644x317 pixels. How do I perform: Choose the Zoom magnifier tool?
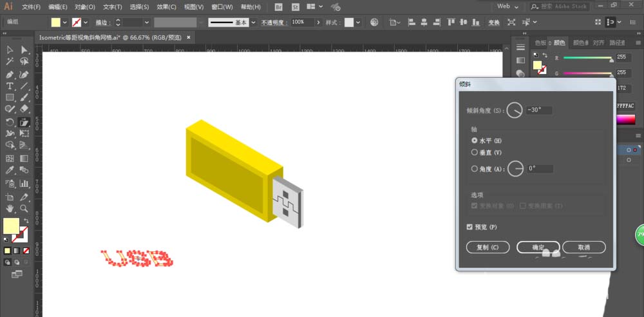[x=24, y=209]
